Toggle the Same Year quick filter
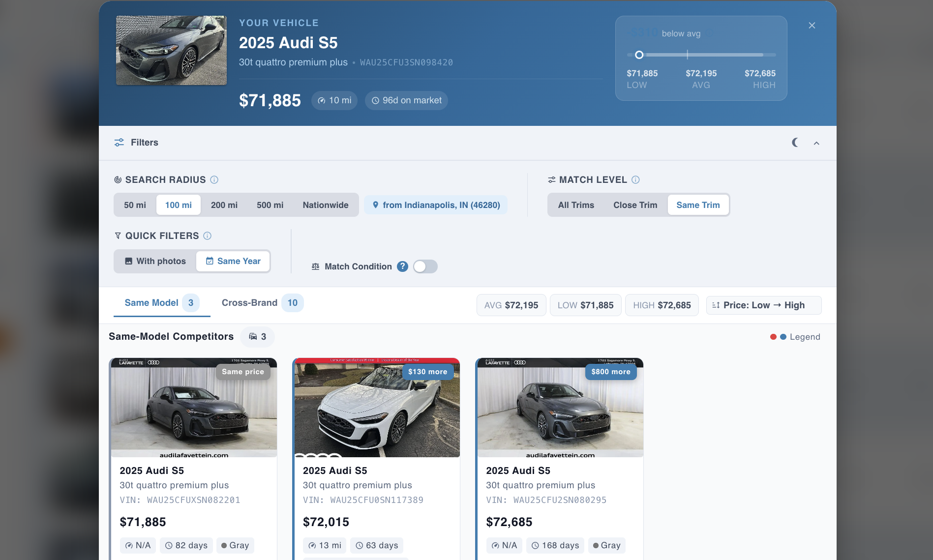The width and height of the screenshot is (933, 560). 233,261
